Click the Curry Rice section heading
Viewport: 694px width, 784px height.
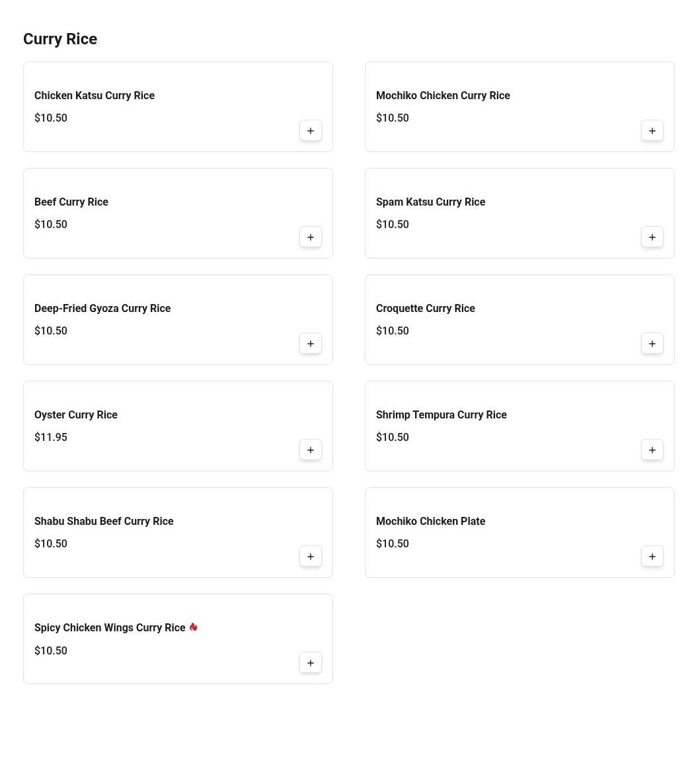(60, 39)
